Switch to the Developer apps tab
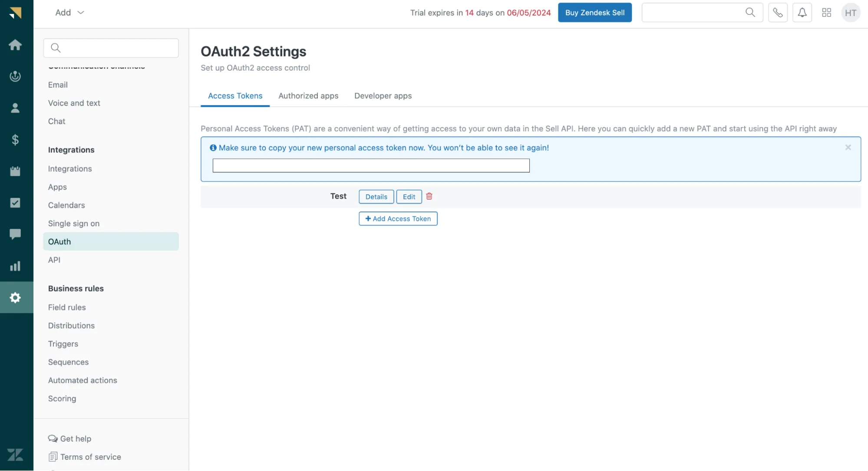The image size is (868, 471). pyautogui.click(x=383, y=96)
